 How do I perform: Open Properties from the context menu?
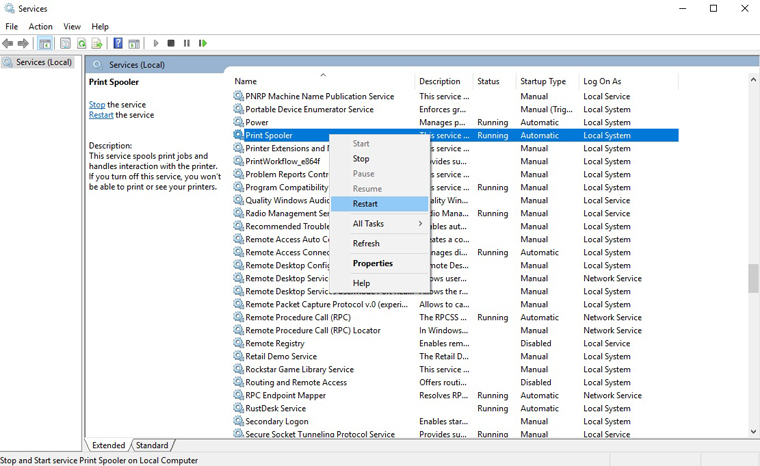(380, 263)
